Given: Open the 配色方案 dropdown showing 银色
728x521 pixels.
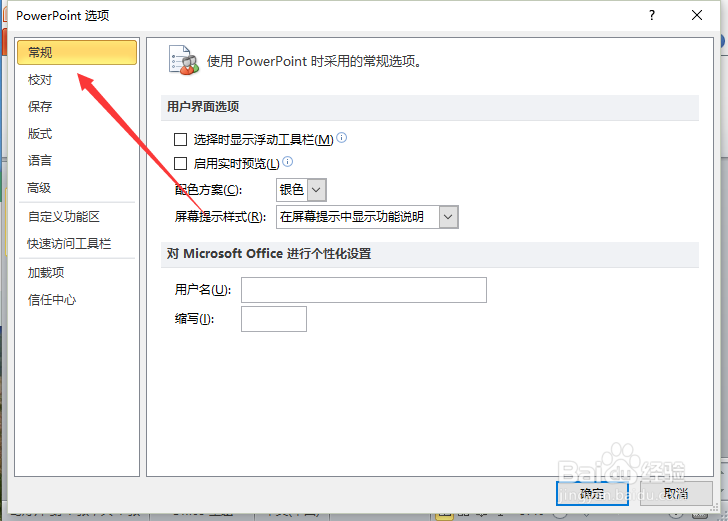Looking at the screenshot, I should (301, 189).
